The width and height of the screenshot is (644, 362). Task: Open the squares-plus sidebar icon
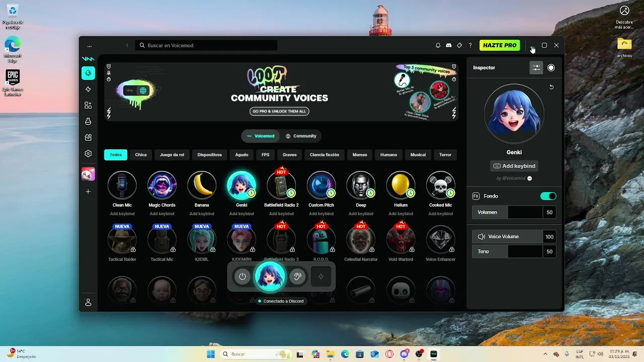coord(88,105)
